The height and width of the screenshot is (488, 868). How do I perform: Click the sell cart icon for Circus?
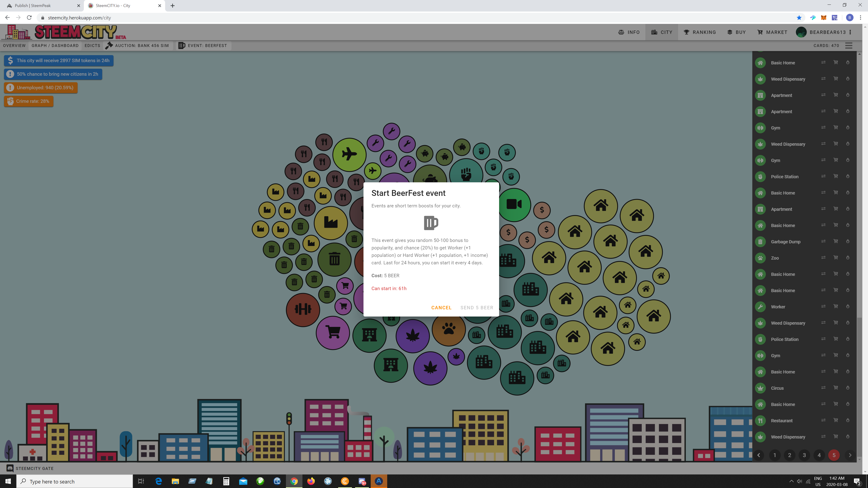point(836,388)
